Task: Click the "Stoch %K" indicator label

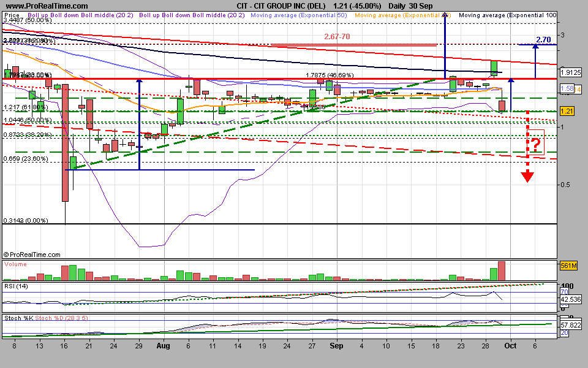Action: pos(19,318)
